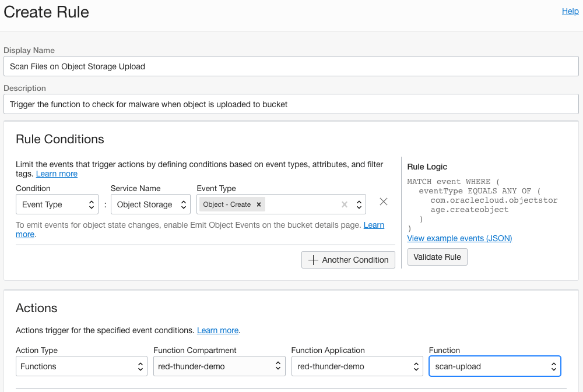Delete the Event Type condition row

coord(384,202)
